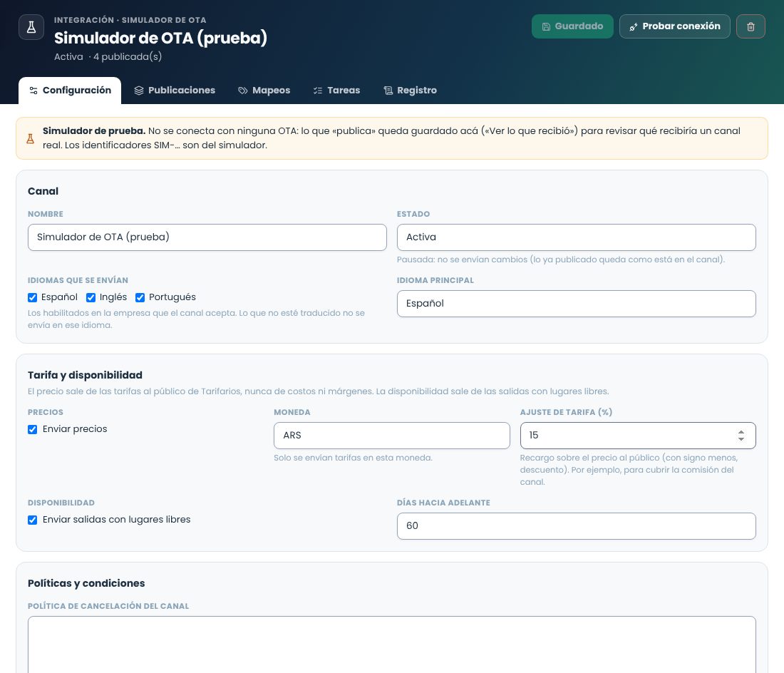This screenshot has width=784, height=673.
Task: Toggle the Portugués language checkbox
Action: pyautogui.click(x=140, y=297)
